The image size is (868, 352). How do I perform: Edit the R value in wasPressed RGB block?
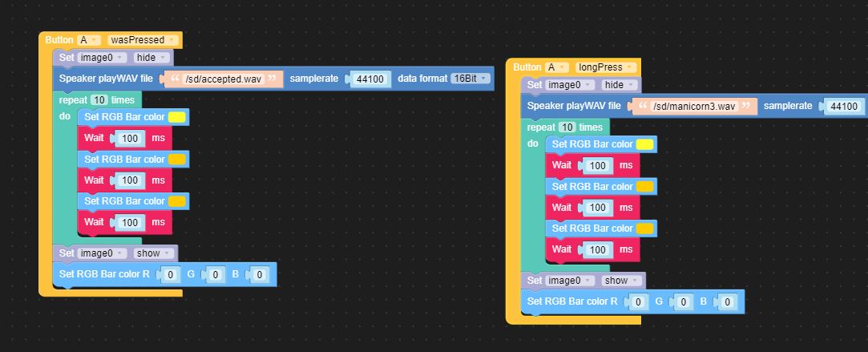point(170,275)
